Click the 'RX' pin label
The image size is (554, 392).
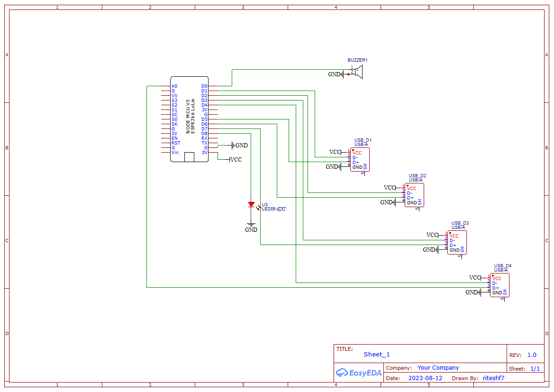[205, 138]
